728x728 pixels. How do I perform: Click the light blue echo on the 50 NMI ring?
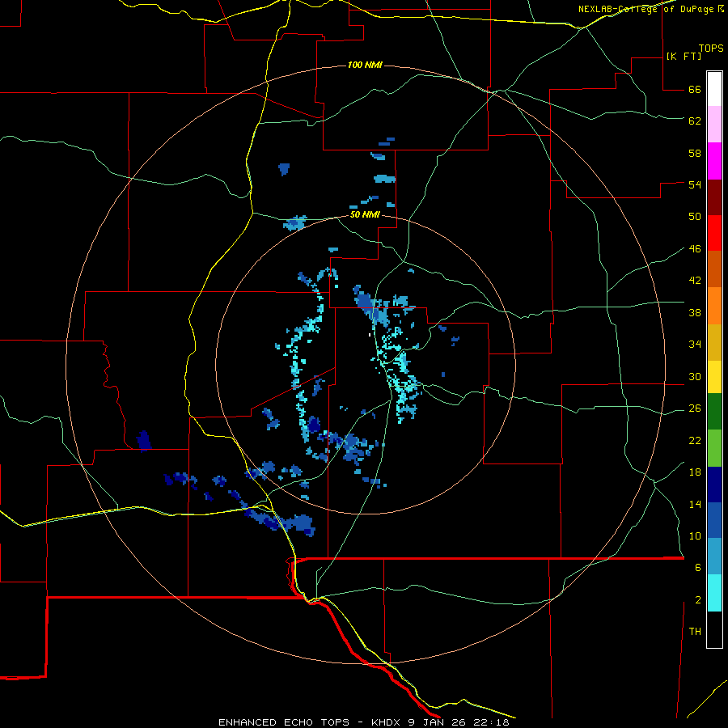coord(295,223)
